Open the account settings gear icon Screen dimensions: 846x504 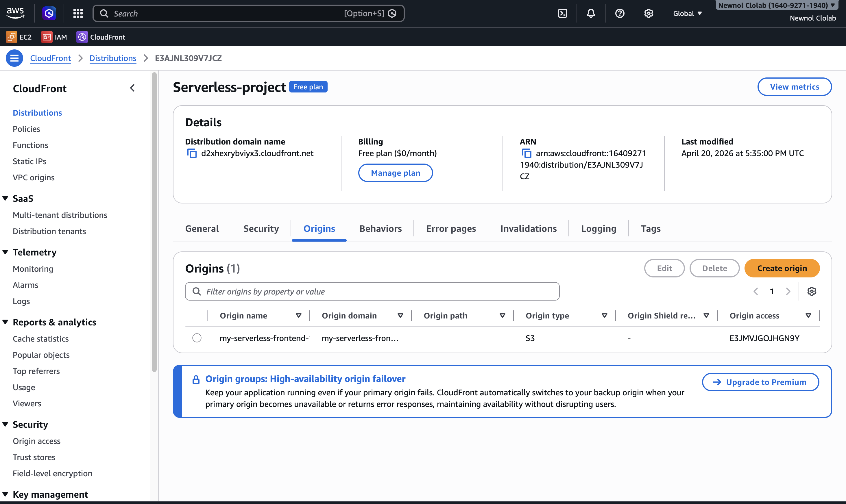(x=648, y=13)
